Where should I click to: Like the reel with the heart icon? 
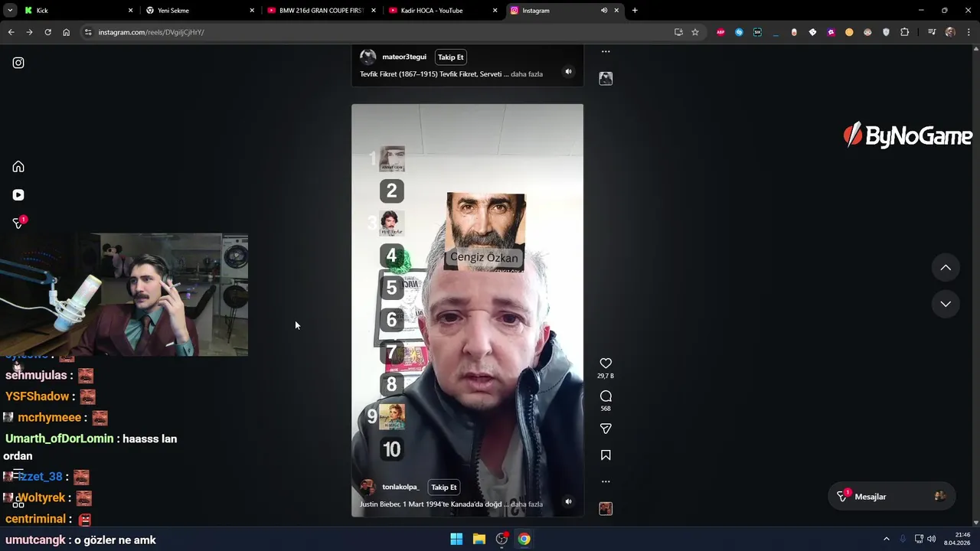(606, 364)
